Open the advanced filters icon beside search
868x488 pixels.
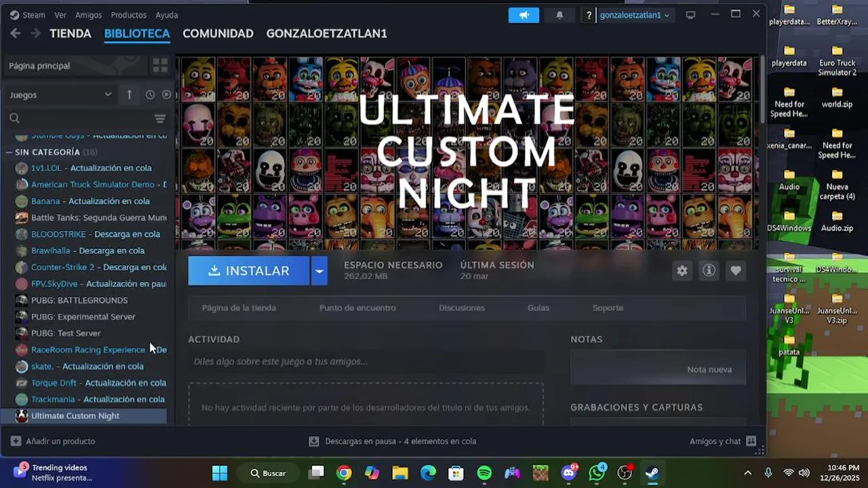coord(160,119)
